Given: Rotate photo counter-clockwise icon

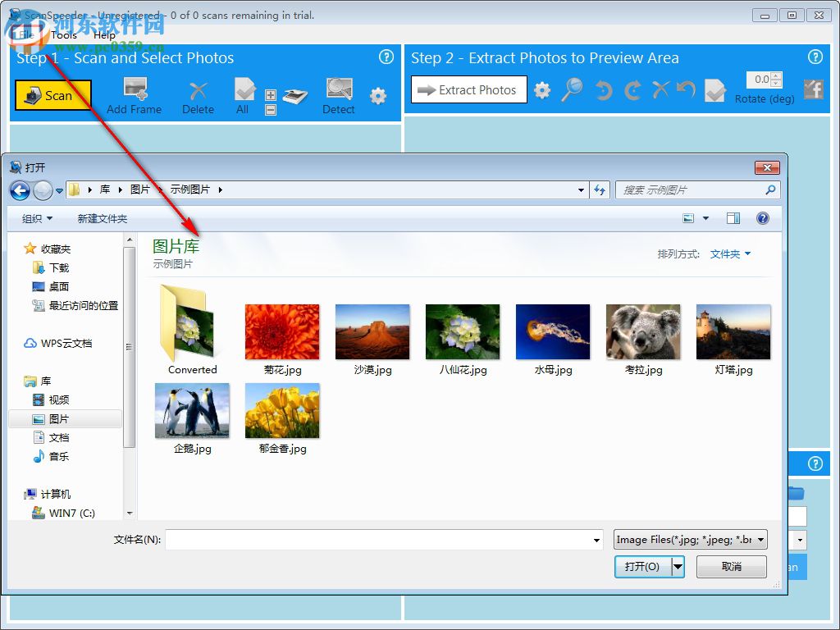Looking at the screenshot, I should (603, 90).
